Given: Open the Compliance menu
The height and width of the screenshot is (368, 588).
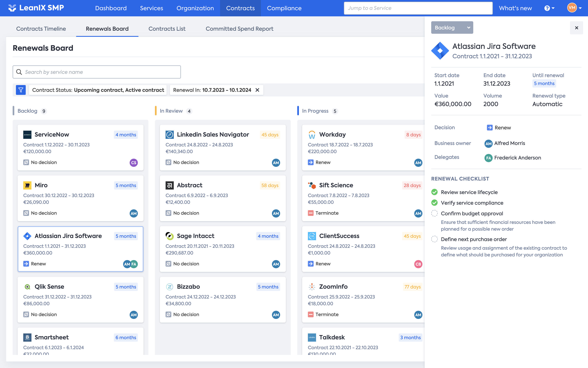Looking at the screenshot, I should [x=284, y=8].
